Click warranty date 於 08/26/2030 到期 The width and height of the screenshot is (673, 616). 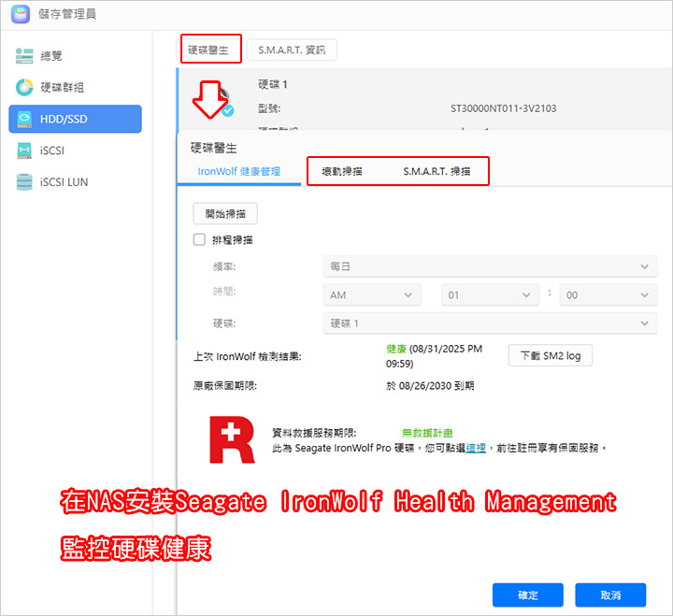coord(430,386)
